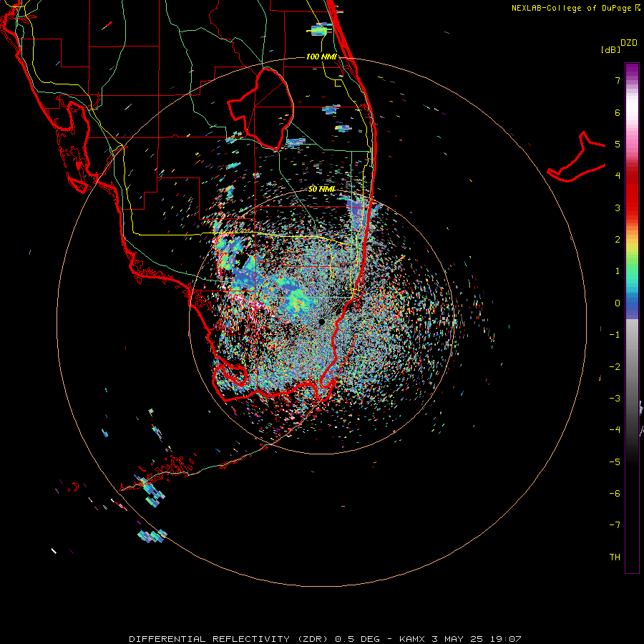Click the "3" value on the color scale

point(618,208)
